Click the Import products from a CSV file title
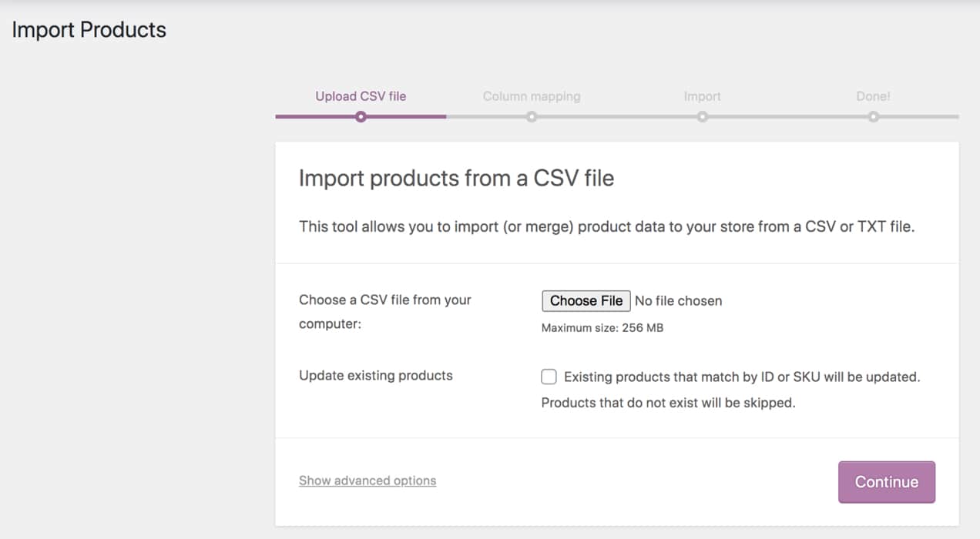 [x=456, y=178]
